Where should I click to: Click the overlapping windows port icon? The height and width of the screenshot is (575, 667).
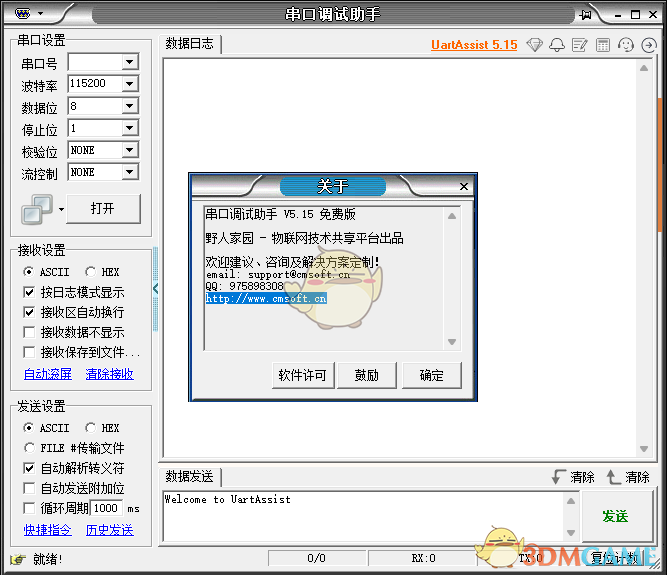[37, 209]
